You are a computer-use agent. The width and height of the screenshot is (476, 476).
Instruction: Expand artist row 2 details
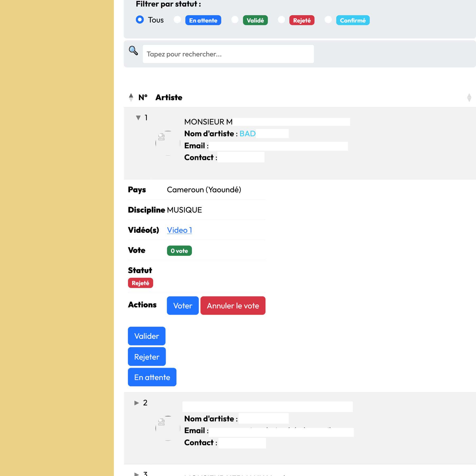(136, 403)
